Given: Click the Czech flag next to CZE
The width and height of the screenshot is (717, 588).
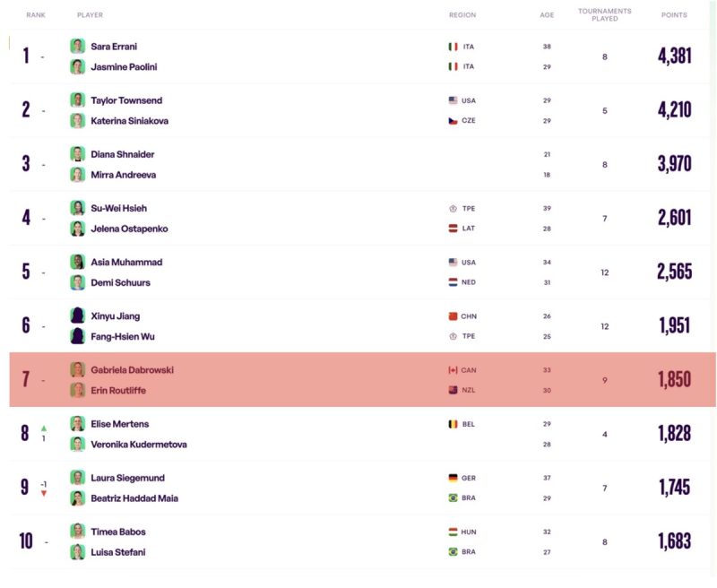Looking at the screenshot, I should point(453,121).
